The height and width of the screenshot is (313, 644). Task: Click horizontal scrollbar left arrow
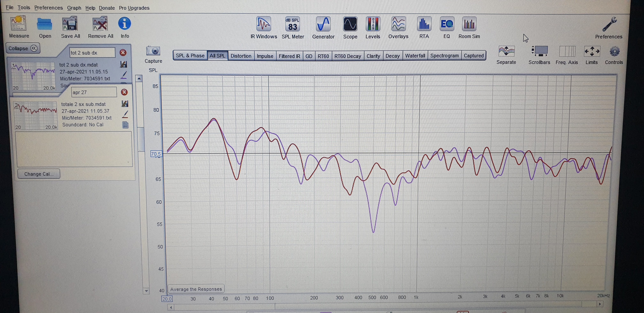(171, 307)
